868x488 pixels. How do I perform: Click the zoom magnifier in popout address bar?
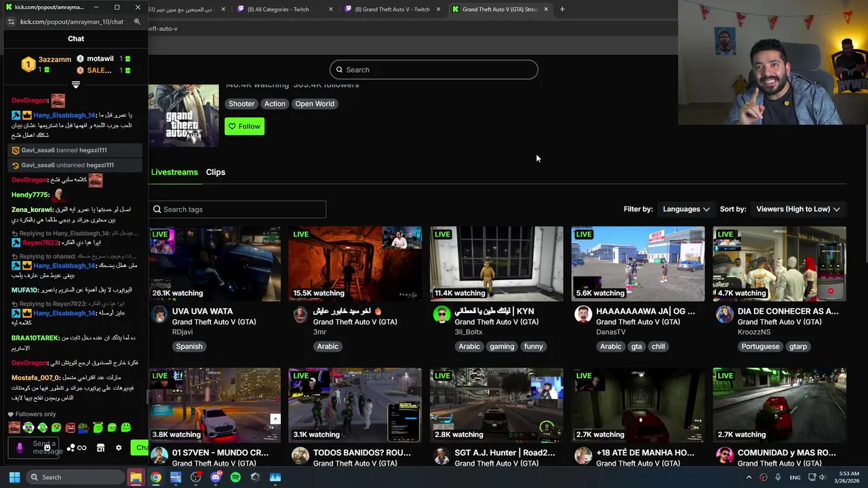[x=137, y=22]
